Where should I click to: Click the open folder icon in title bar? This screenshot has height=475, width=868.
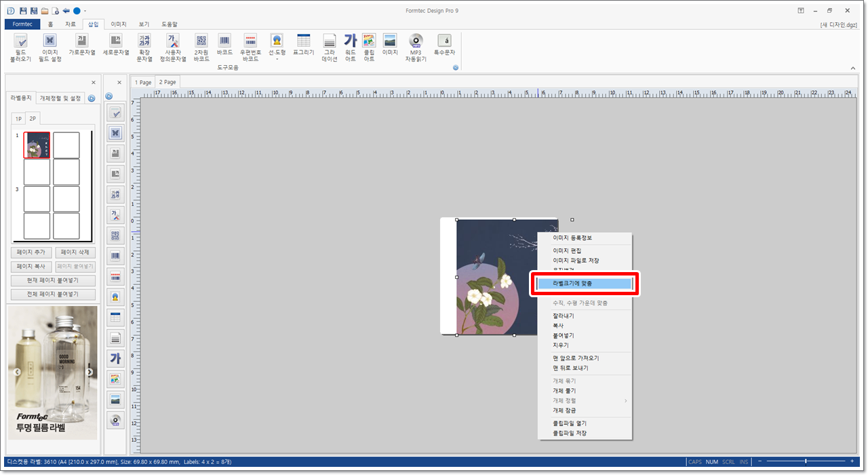[44, 11]
